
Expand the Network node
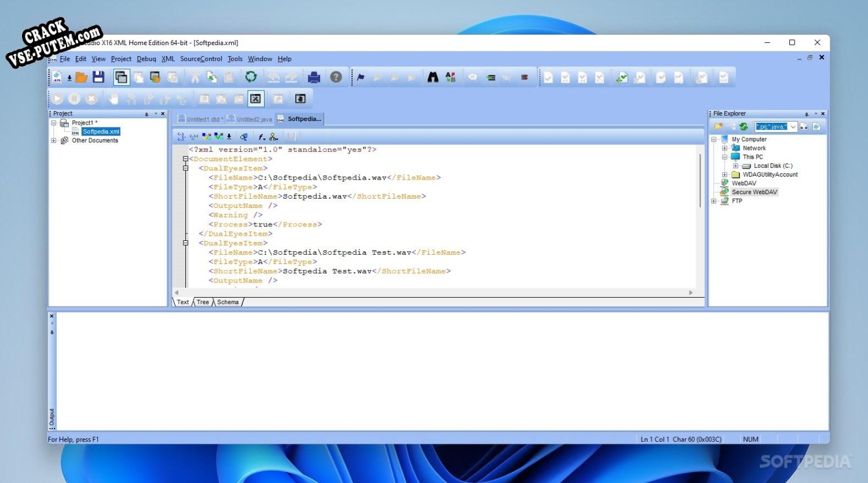click(724, 148)
